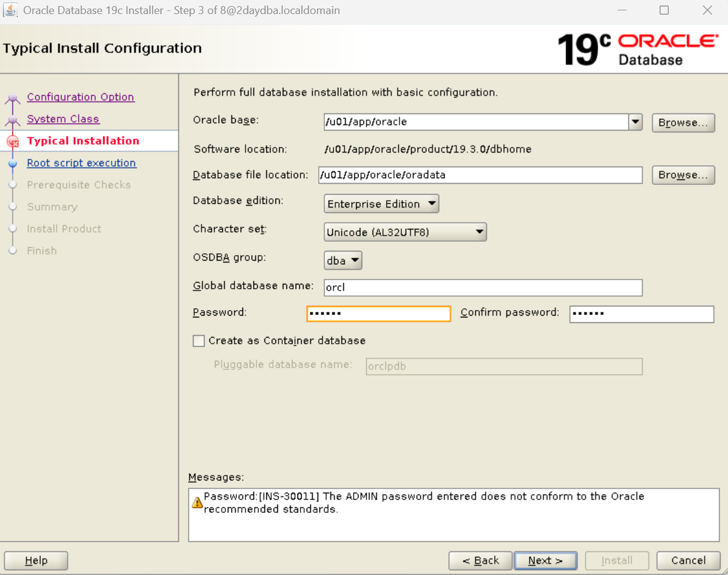Focus the Oracle base text field
Screen dimensions: 728x575
(x=476, y=122)
